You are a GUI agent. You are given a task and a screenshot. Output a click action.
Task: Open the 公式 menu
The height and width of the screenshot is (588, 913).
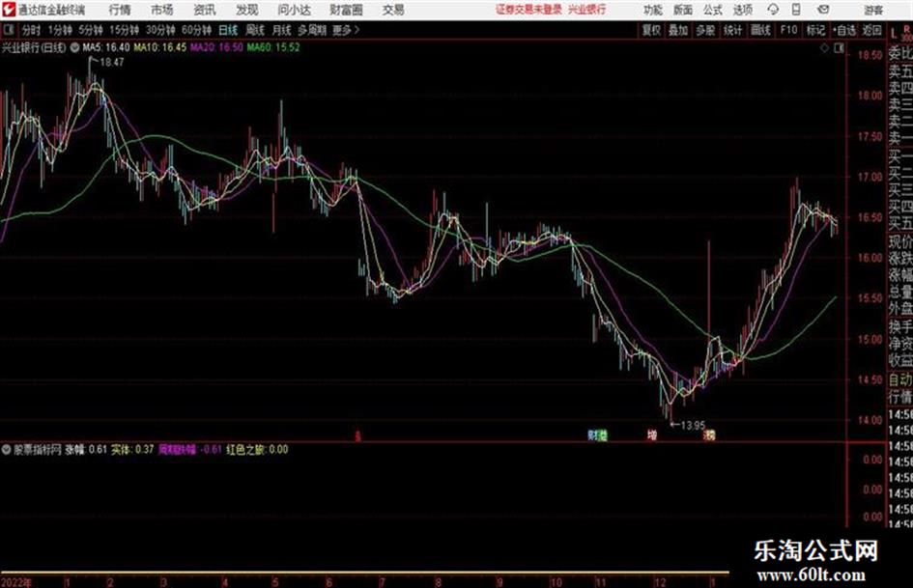click(712, 10)
